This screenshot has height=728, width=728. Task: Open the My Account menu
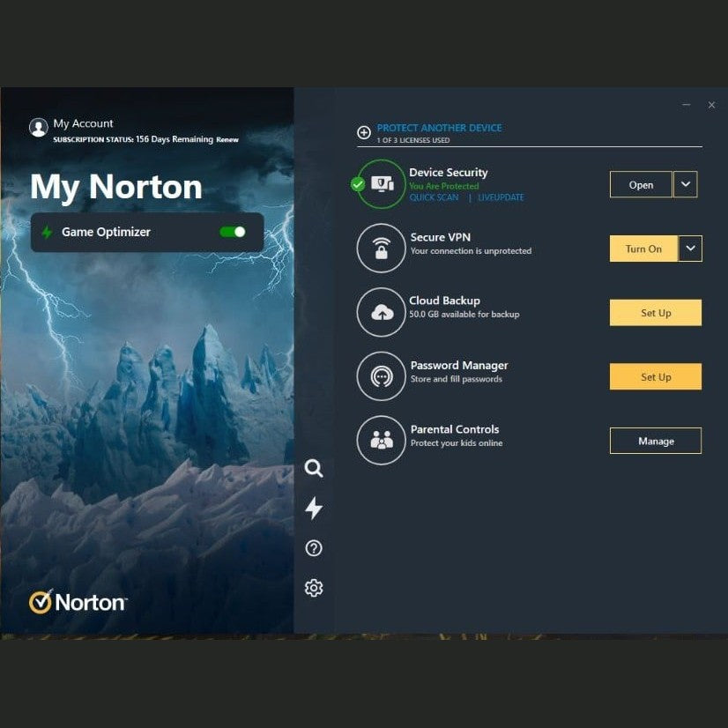[83, 124]
